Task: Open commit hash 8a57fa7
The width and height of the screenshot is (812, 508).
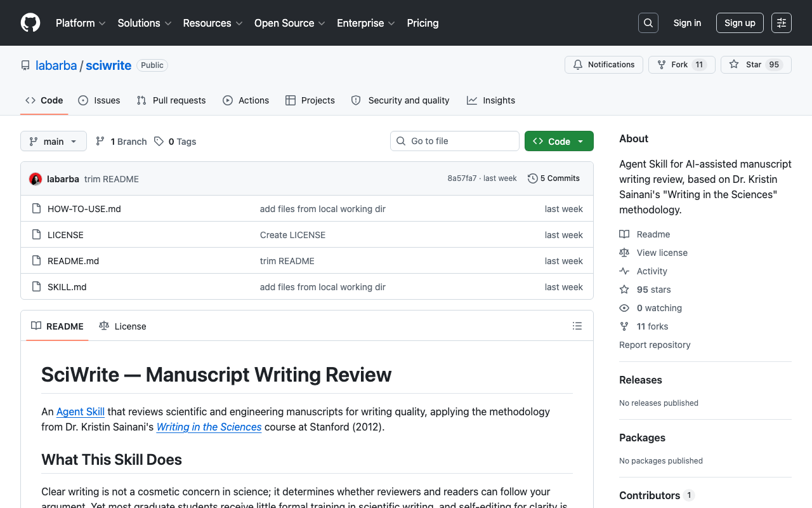Action: tap(462, 178)
